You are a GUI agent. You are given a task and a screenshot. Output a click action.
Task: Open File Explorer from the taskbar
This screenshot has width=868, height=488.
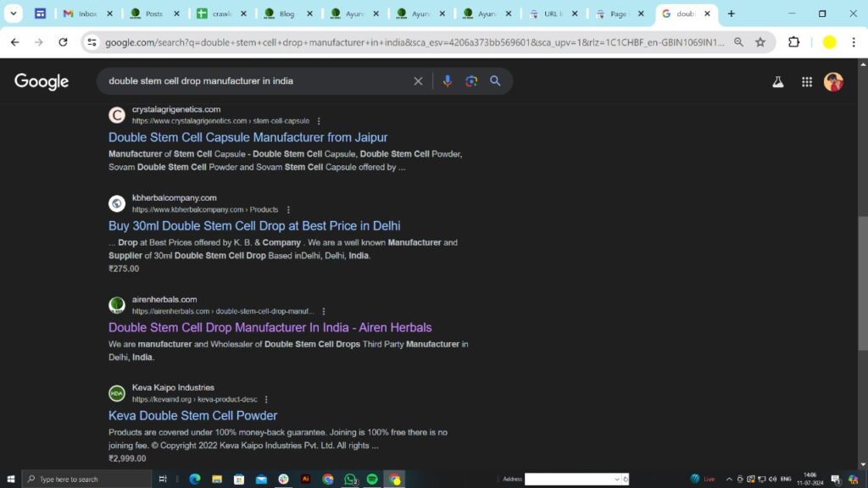click(x=217, y=480)
